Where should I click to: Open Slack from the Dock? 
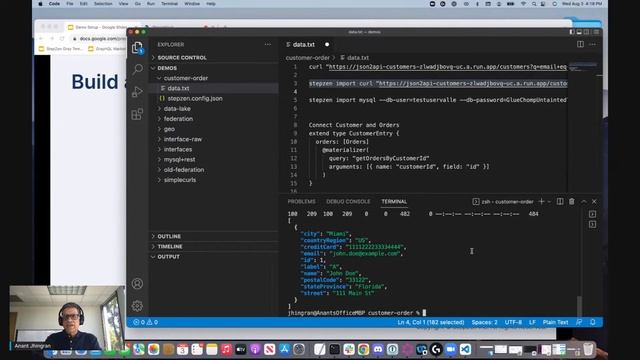click(x=349, y=349)
